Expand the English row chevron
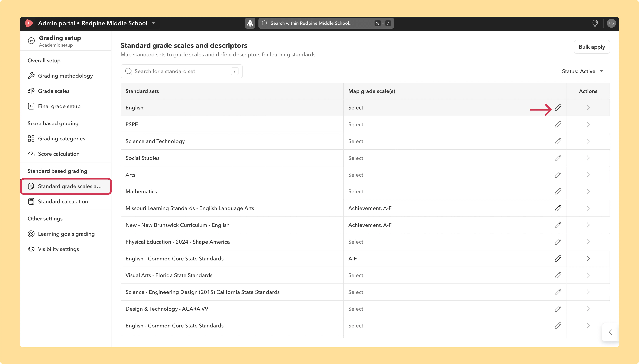The height and width of the screenshot is (364, 639). tap(588, 108)
